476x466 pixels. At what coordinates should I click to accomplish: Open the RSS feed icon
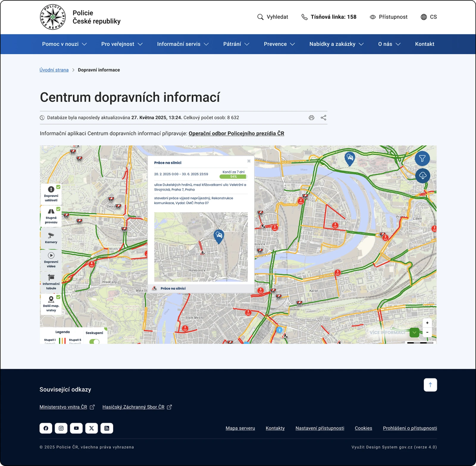click(x=107, y=428)
